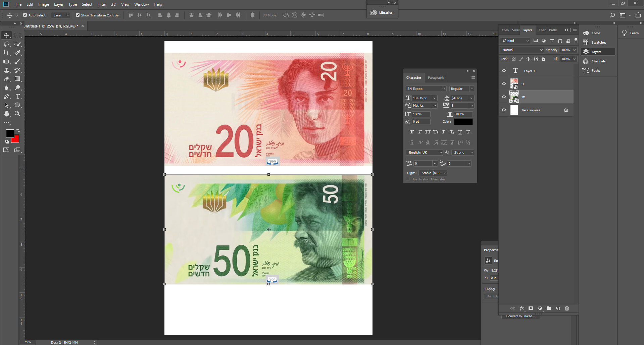Open the Channels panel button
This screenshot has height=345, width=644.
tap(598, 61)
